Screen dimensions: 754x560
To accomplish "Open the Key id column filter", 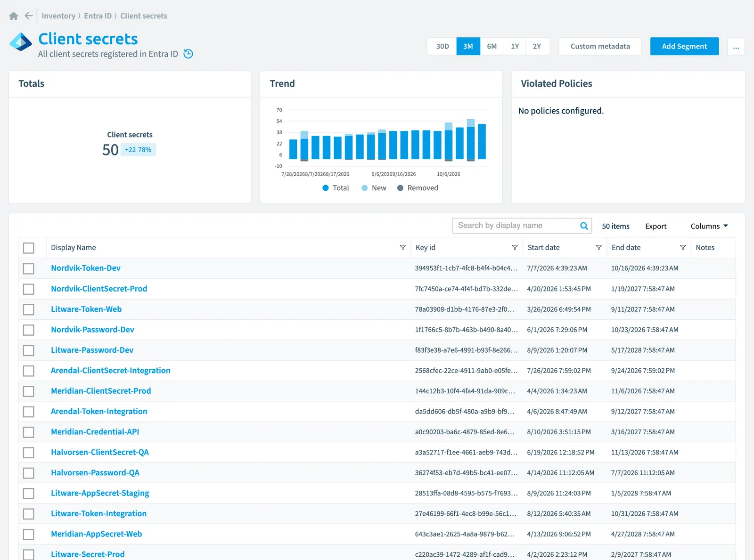I will click(x=515, y=248).
